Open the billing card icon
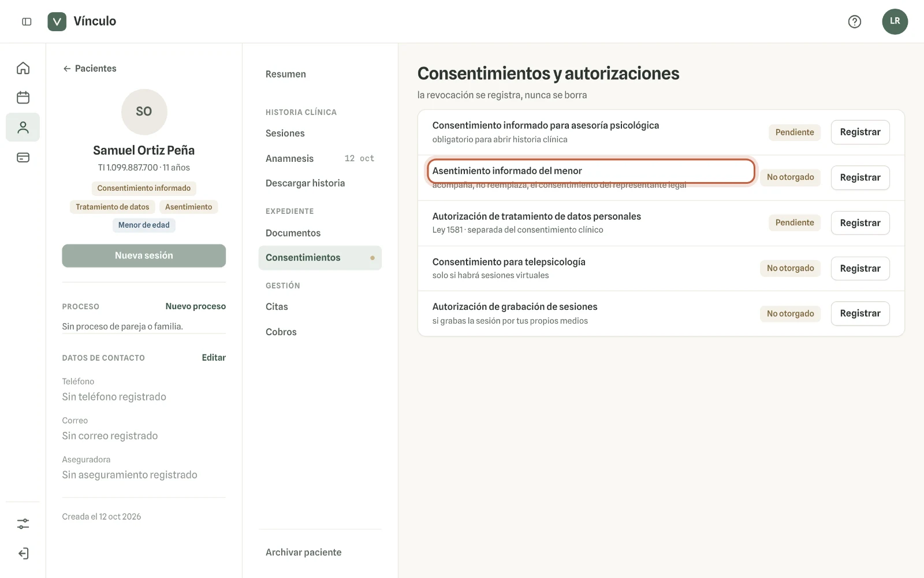The height and width of the screenshot is (578, 924). 23,157
